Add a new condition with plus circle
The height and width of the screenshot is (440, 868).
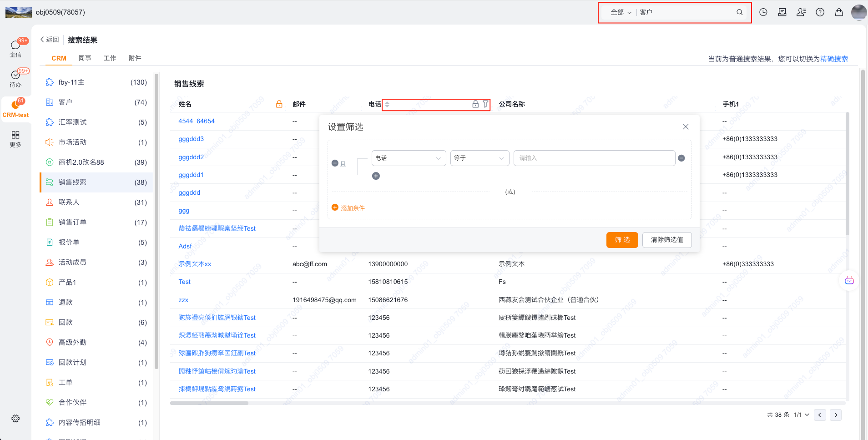pyautogui.click(x=376, y=176)
